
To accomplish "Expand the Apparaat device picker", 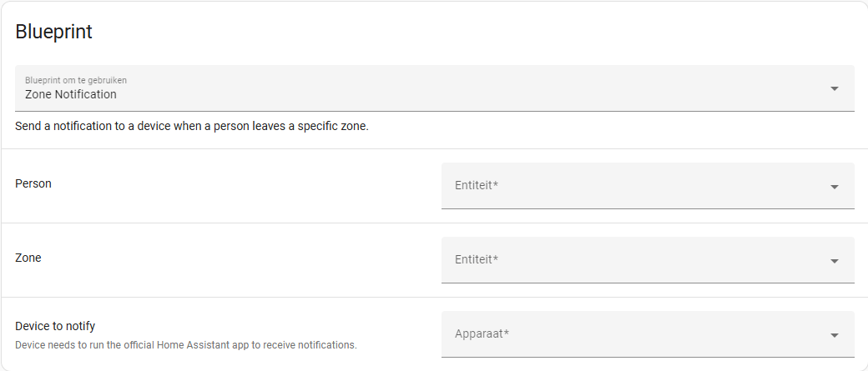I will [x=648, y=334].
